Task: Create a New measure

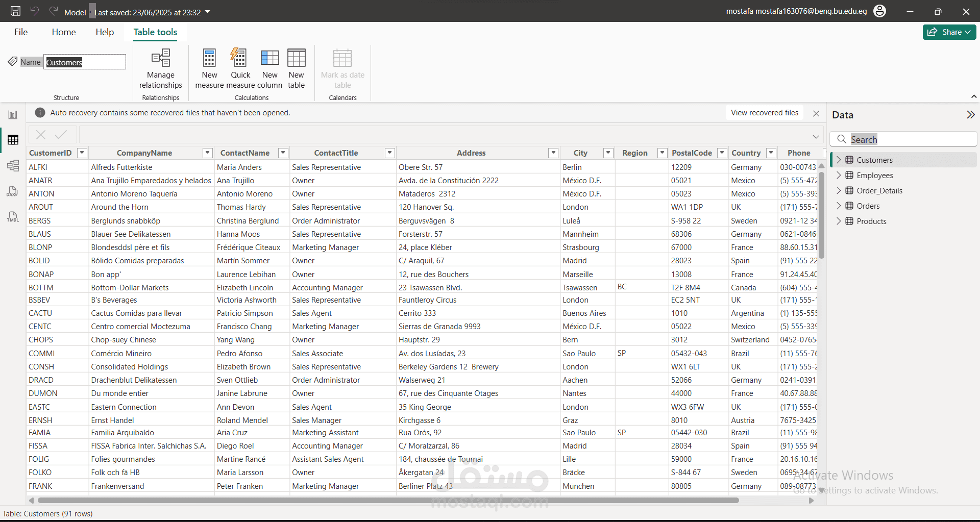Action: click(x=209, y=69)
